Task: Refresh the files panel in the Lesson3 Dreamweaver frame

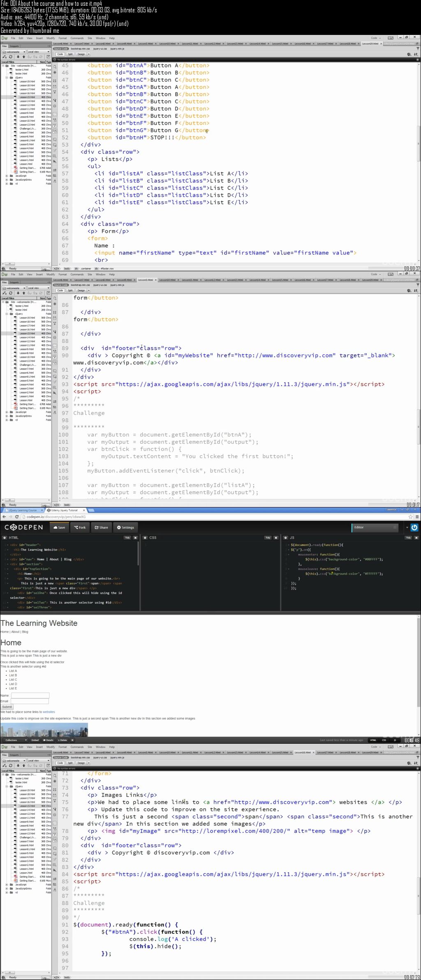Action: 10,293
